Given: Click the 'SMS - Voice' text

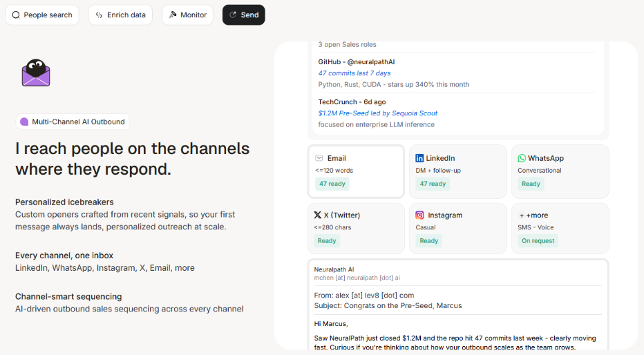Looking at the screenshot, I should click(x=536, y=227).
